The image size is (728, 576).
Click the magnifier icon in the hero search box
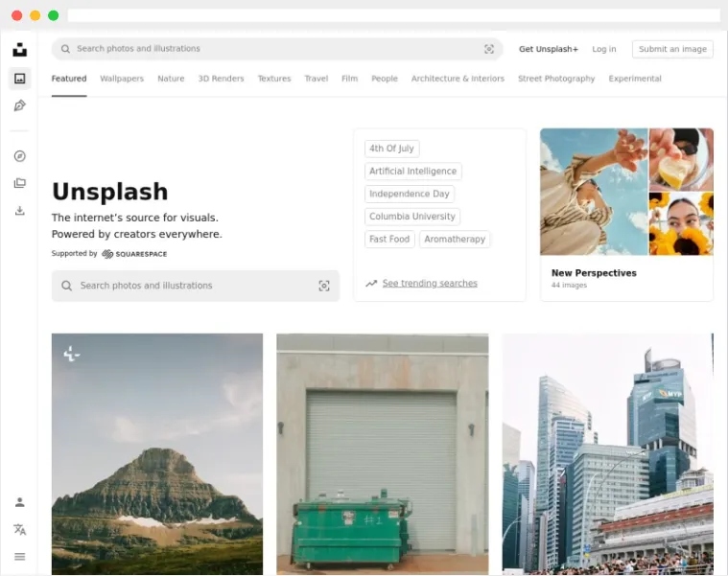[67, 286]
